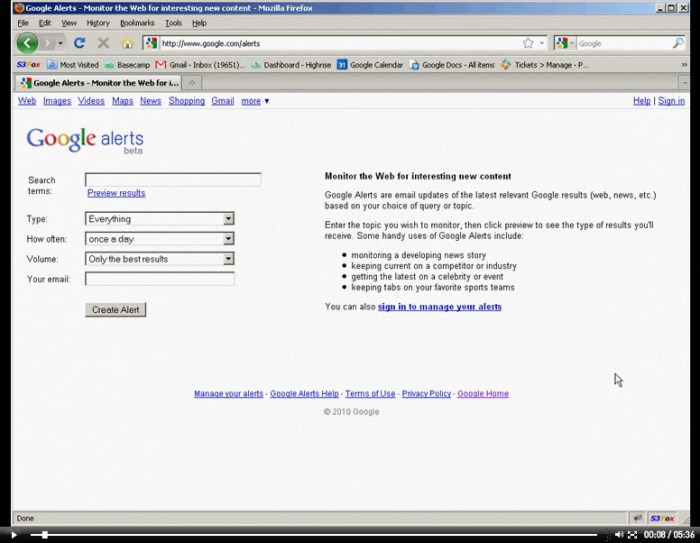The height and width of the screenshot is (543, 700).
Task: Click the Your email input field
Action: [159, 279]
